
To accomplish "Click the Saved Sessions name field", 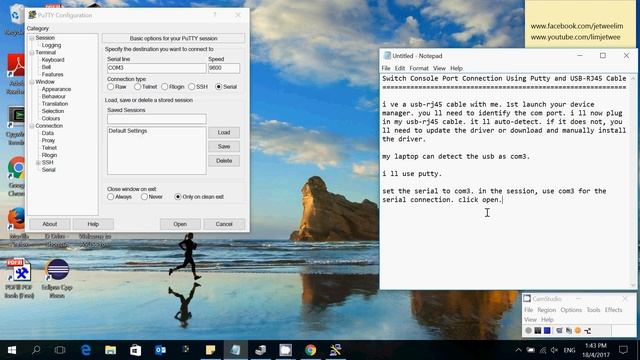I will pos(157,119).
